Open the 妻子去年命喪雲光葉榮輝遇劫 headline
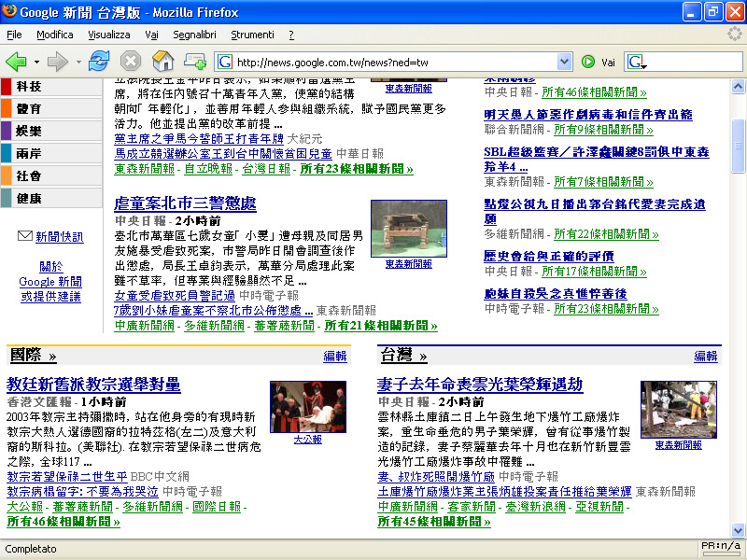 480,385
